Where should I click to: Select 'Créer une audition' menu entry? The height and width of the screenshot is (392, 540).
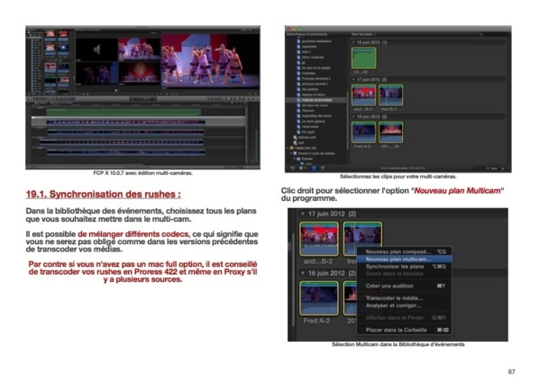[x=404, y=286]
